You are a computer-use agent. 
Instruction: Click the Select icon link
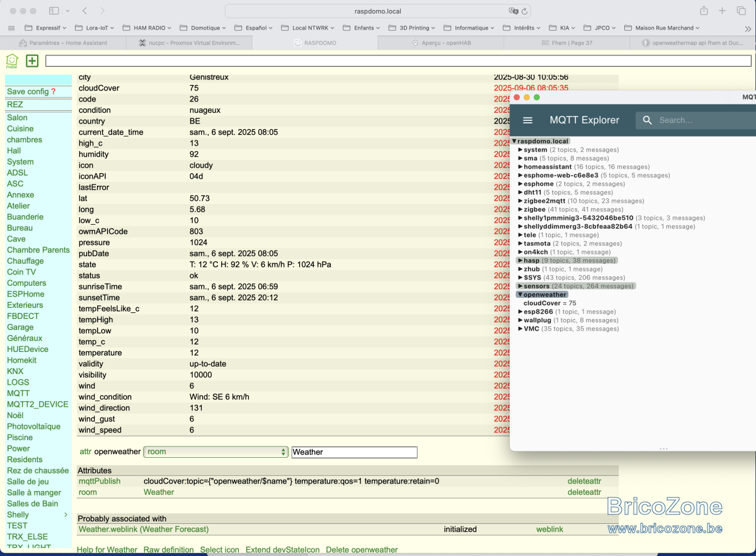click(x=219, y=550)
